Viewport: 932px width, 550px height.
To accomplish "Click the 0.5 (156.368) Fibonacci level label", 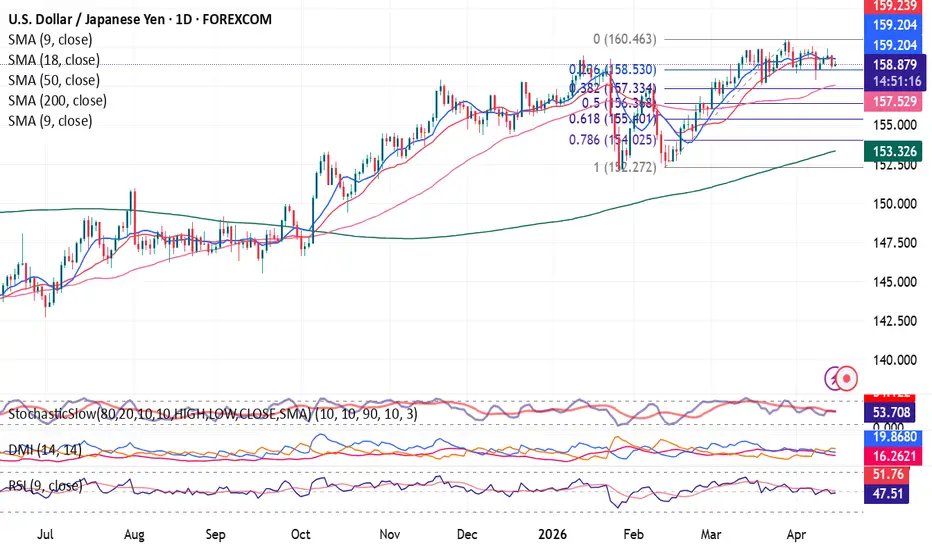I will [x=619, y=103].
